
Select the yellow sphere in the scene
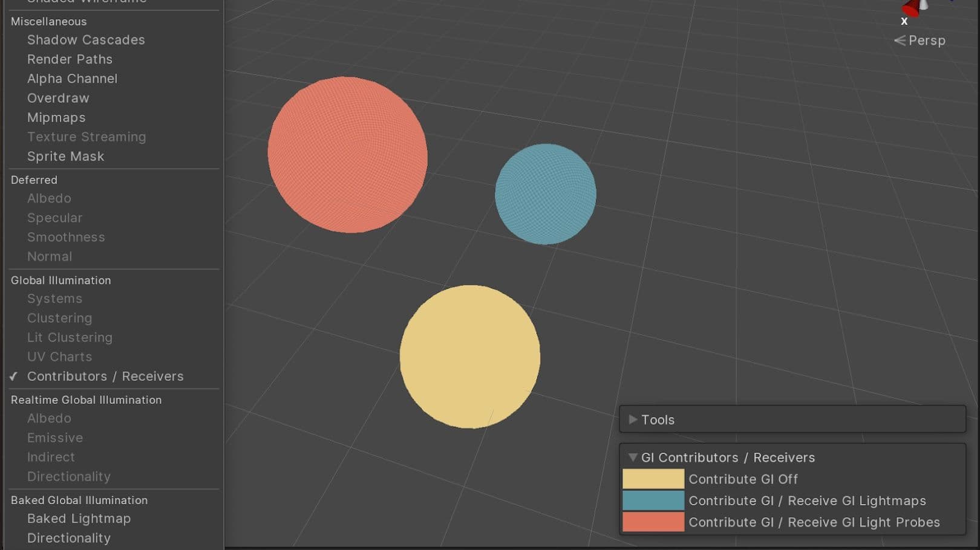tap(469, 357)
